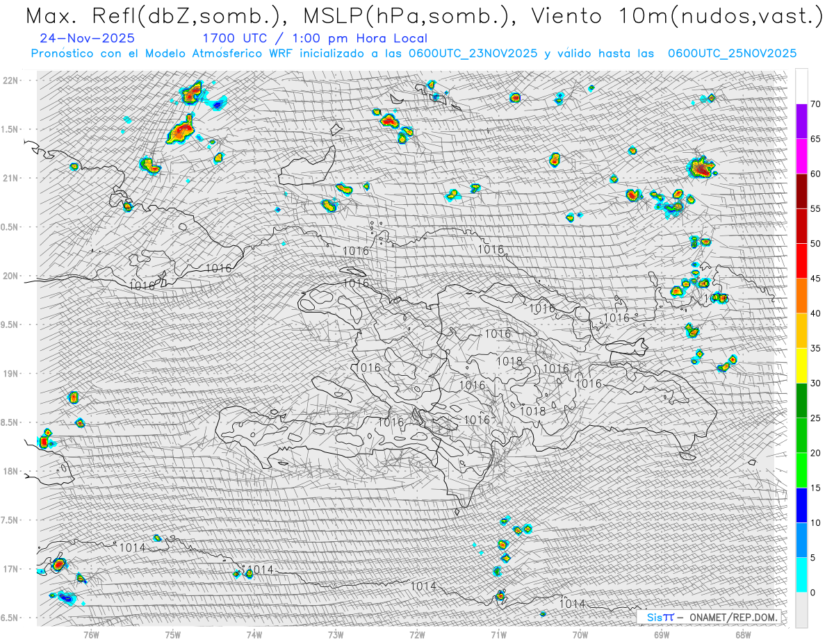This screenshot has height=644, width=834.
Task: Click the color bar value "65"
Action: 815,139
